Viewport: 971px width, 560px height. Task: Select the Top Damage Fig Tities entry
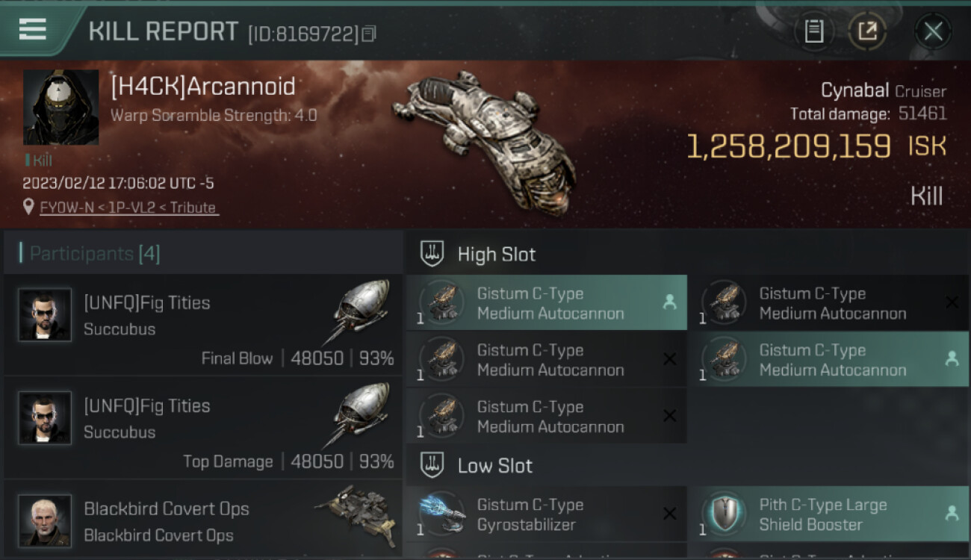coord(203,428)
